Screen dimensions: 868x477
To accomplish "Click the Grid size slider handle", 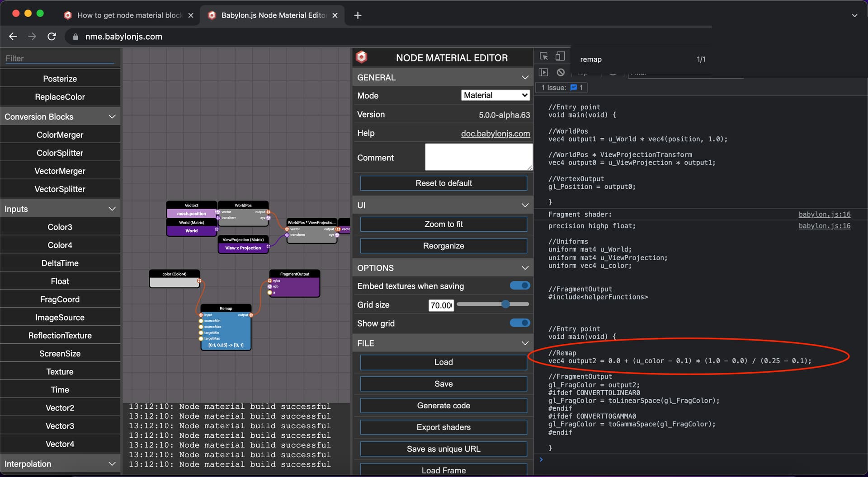I will click(505, 304).
